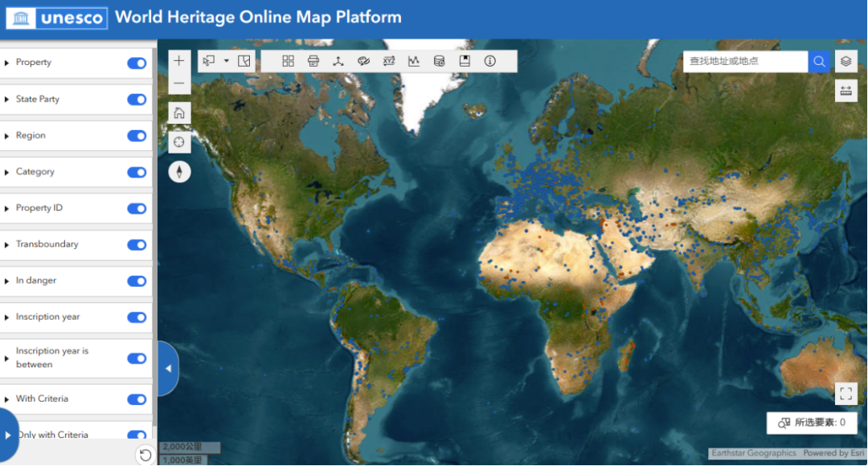The width and height of the screenshot is (868, 466).
Task: Open the print map tool
Action: pos(313,61)
